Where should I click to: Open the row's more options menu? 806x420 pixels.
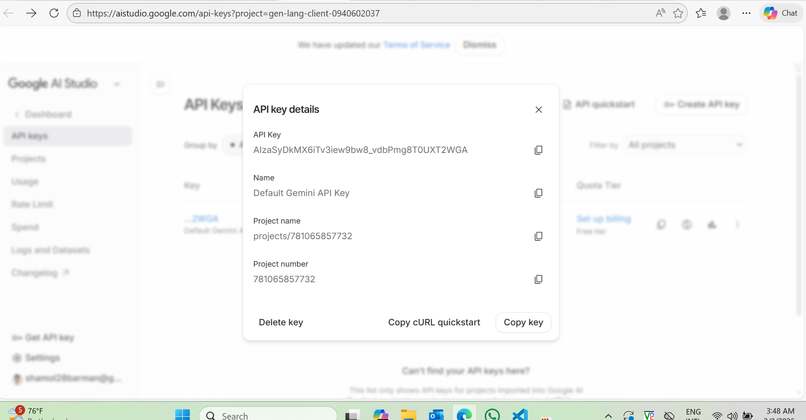[x=738, y=225]
